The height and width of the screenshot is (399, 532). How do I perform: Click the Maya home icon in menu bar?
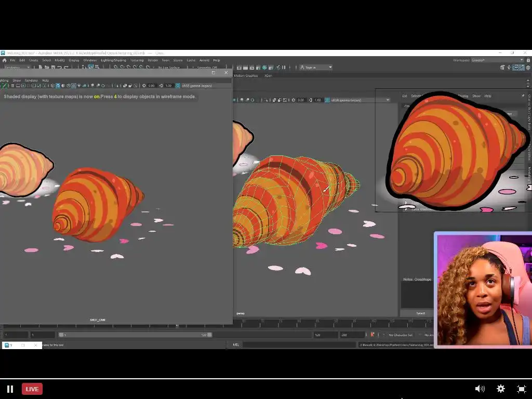[x=4, y=60]
